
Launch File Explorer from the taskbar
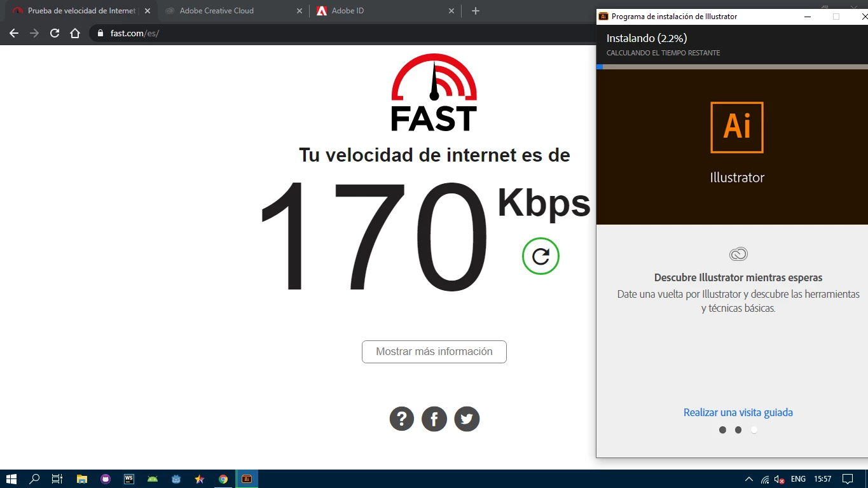[81, 479]
